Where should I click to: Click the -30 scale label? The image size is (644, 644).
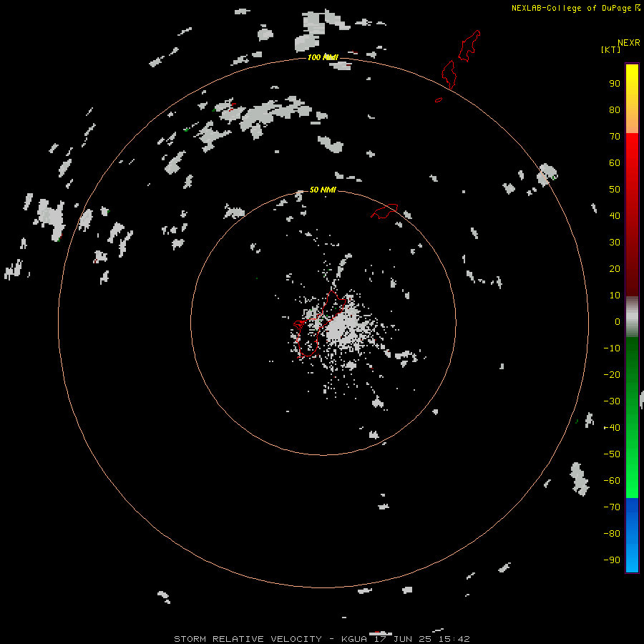tap(612, 401)
